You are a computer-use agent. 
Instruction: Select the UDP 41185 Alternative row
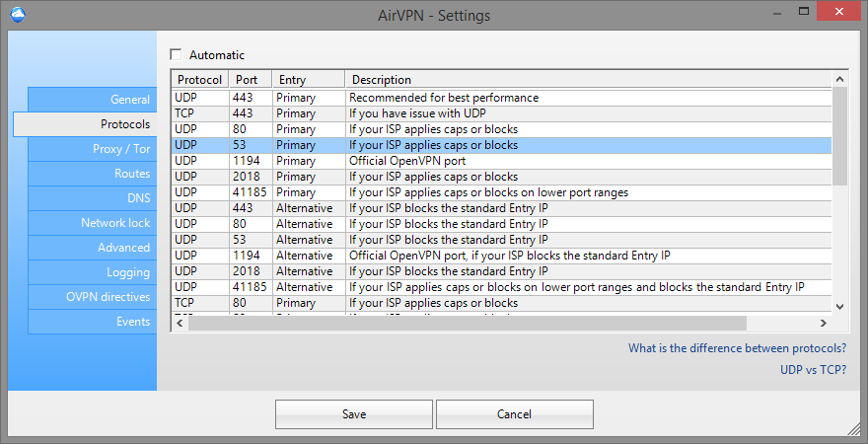pos(501,287)
